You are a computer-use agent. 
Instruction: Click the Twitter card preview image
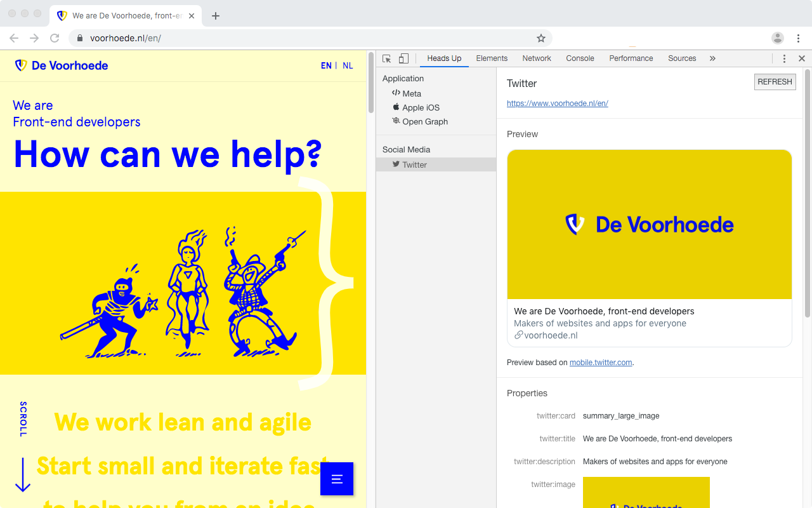pyautogui.click(x=650, y=225)
